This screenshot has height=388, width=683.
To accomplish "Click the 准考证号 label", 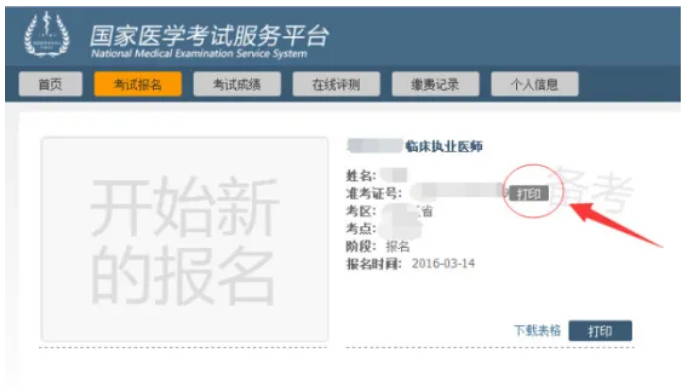I will coord(374,193).
